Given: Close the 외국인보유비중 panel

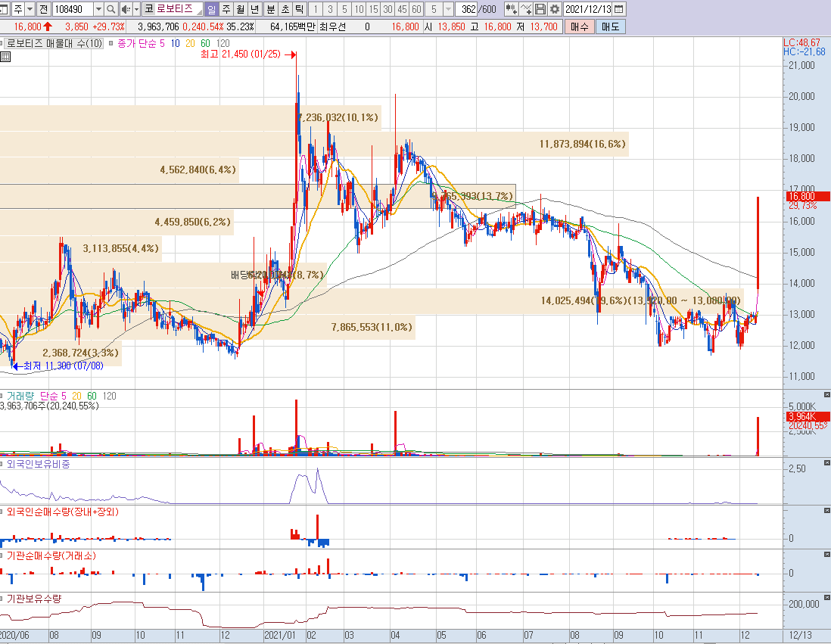Looking at the screenshot, I should 826,462.
